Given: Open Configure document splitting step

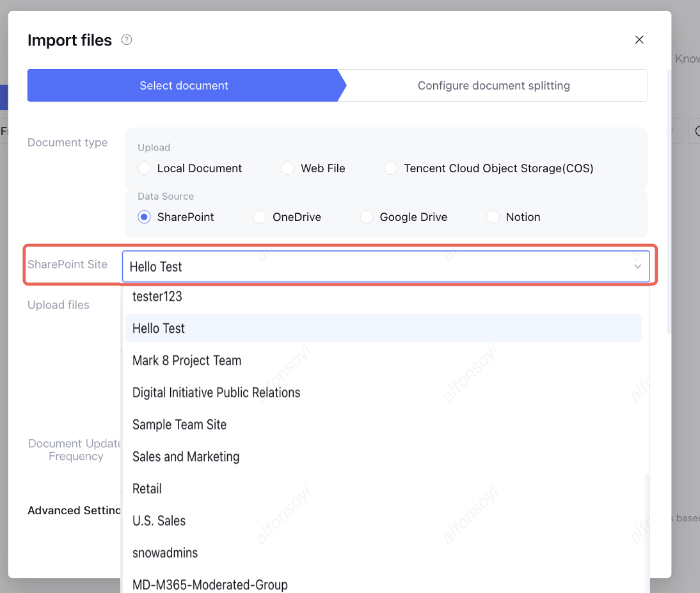Looking at the screenshot, I should 493,86.
